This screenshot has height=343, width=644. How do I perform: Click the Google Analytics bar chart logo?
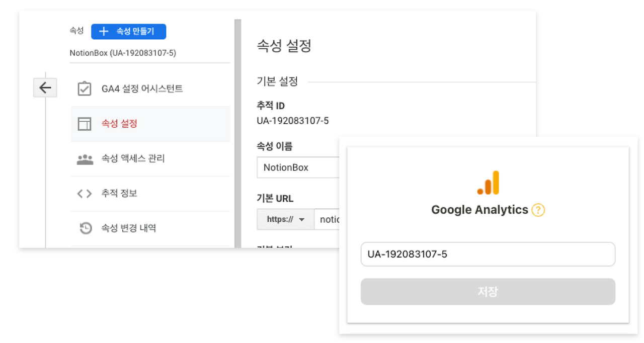[488, 183]
